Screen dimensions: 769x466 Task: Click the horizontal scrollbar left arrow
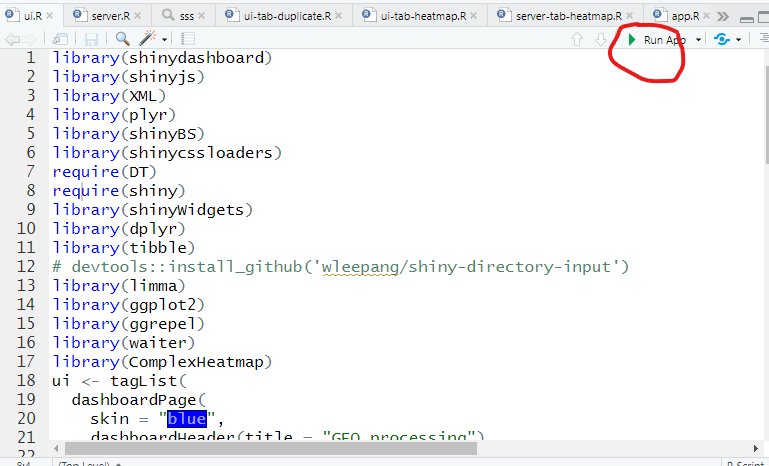[x=56, y=448]
